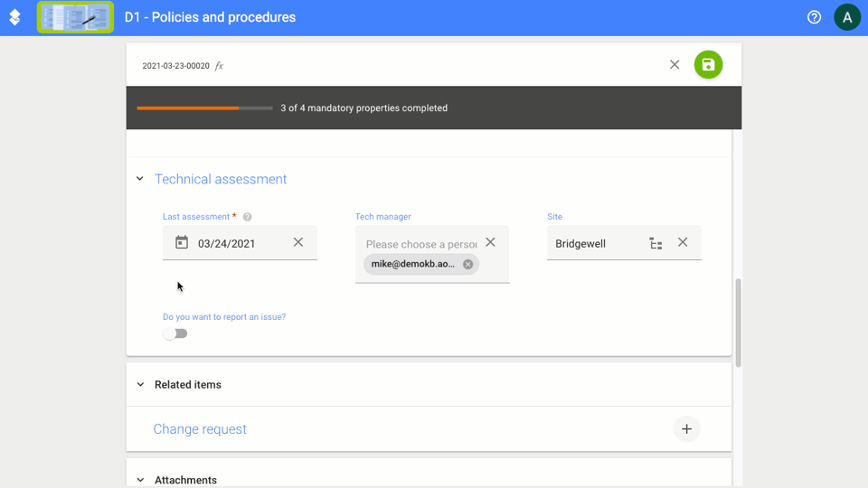This screenshot has width=868, height=488.
Task: Edit the 03/24/2021 date field
Action: tap(226, 243)
